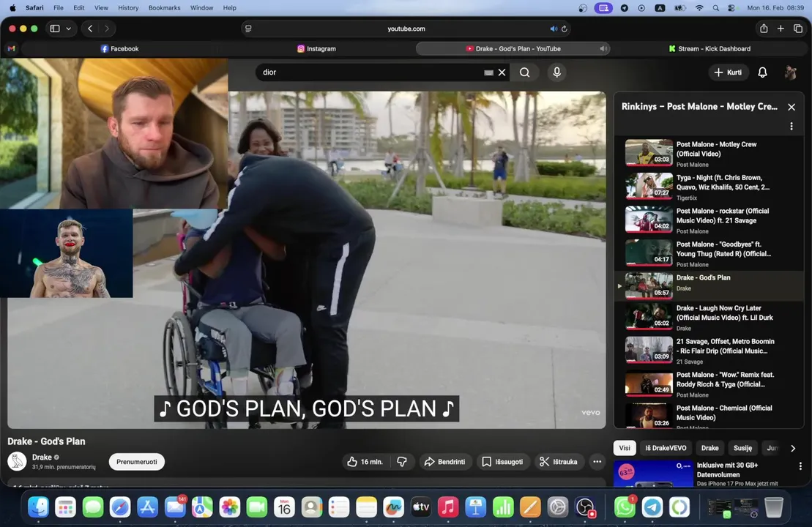812x527 pixels.
Task: Clear the search text with the X icon
Action: pos(502,72)
